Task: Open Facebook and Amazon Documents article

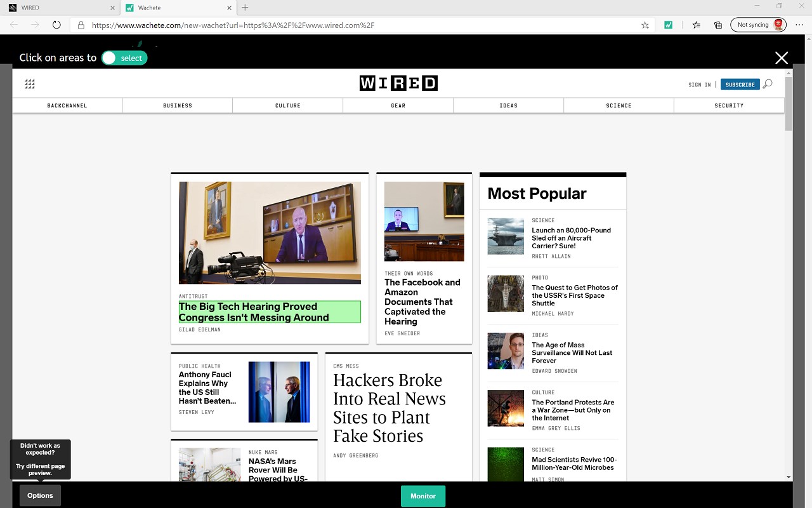Action: (x=422, y=302)
